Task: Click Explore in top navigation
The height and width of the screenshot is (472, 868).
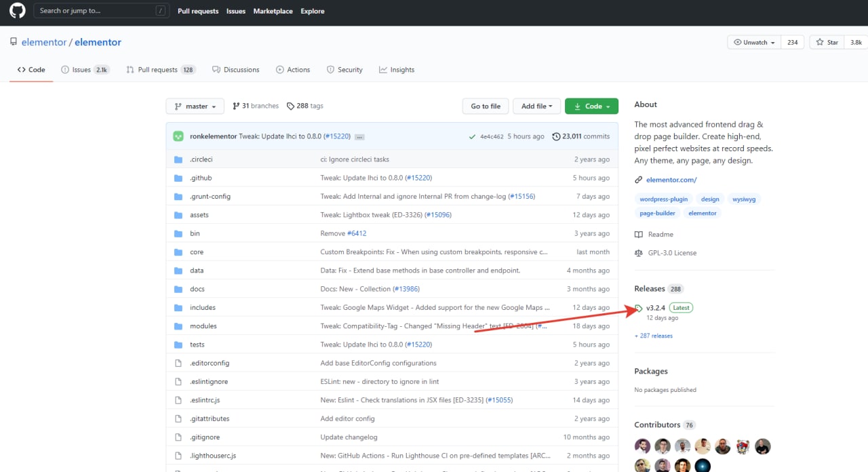Action: pyautogui.click(x=313, y=11)
